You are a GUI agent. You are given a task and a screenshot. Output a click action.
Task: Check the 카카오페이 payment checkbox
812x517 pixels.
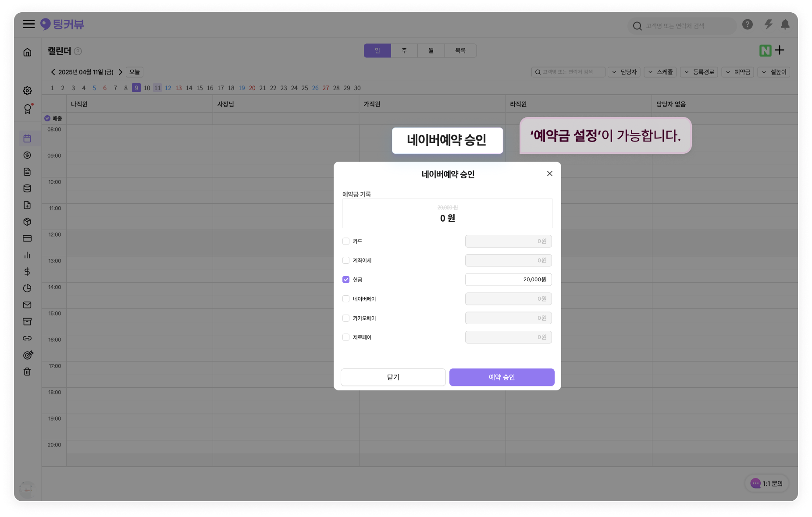click(346, 318)
